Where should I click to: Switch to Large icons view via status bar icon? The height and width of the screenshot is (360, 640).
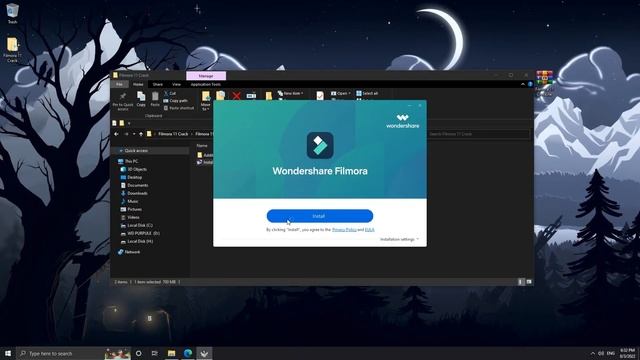pyautogui.click(x=529, y=282)
